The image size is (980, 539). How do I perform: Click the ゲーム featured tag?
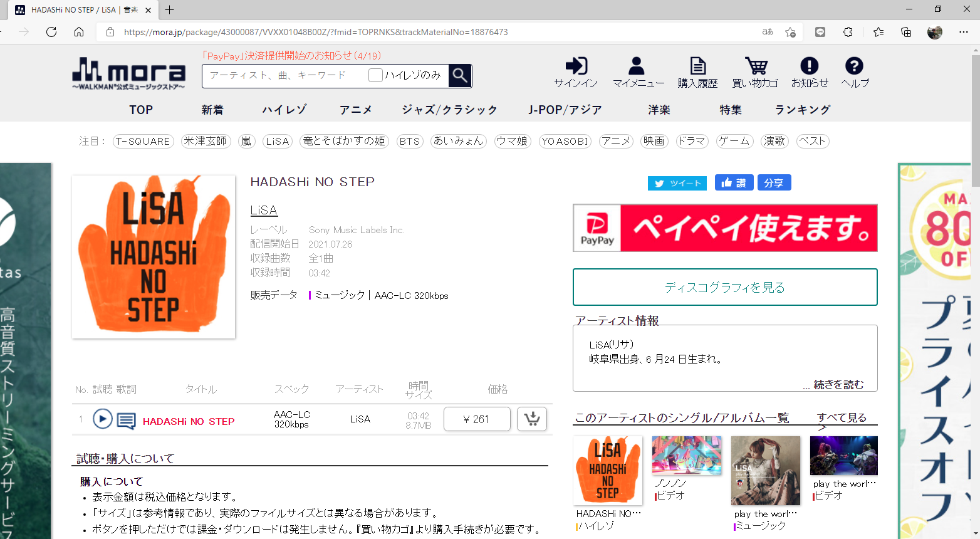click(734, 141)
